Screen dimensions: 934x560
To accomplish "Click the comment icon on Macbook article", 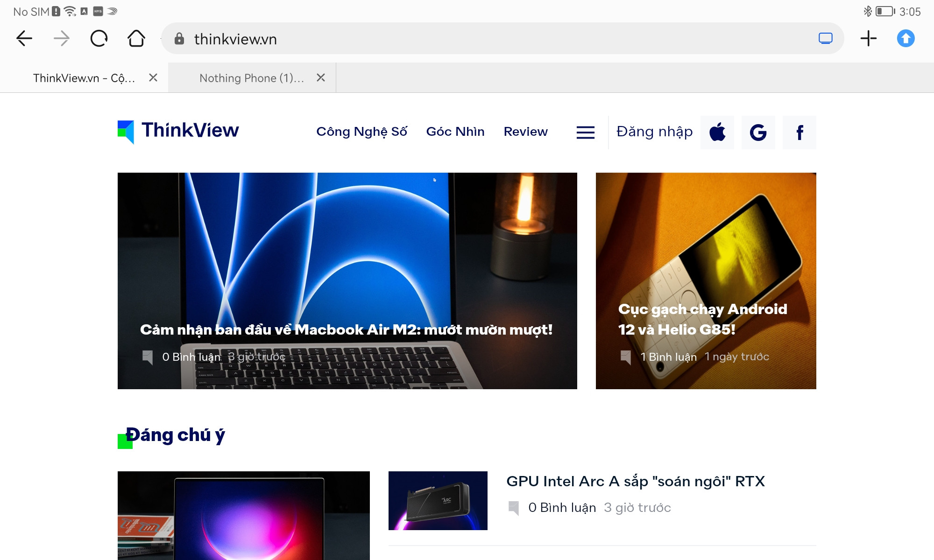I will [148, 357].
